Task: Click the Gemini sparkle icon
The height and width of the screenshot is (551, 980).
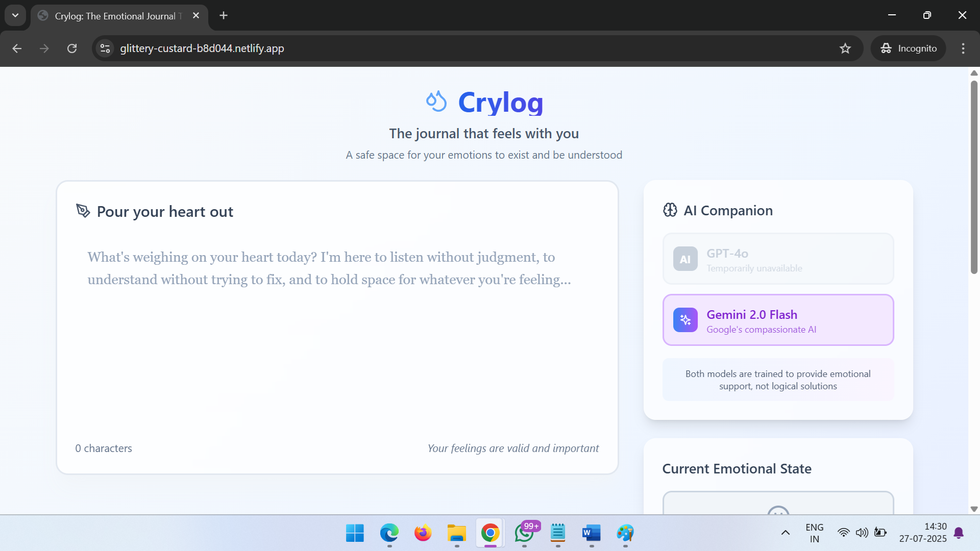Action: click(685, 320)
